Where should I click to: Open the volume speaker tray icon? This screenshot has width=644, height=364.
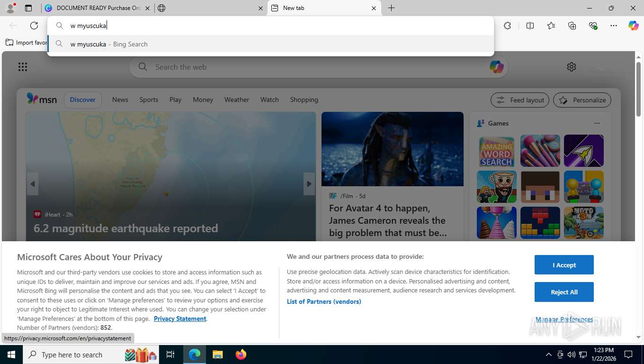pos(572,355)
